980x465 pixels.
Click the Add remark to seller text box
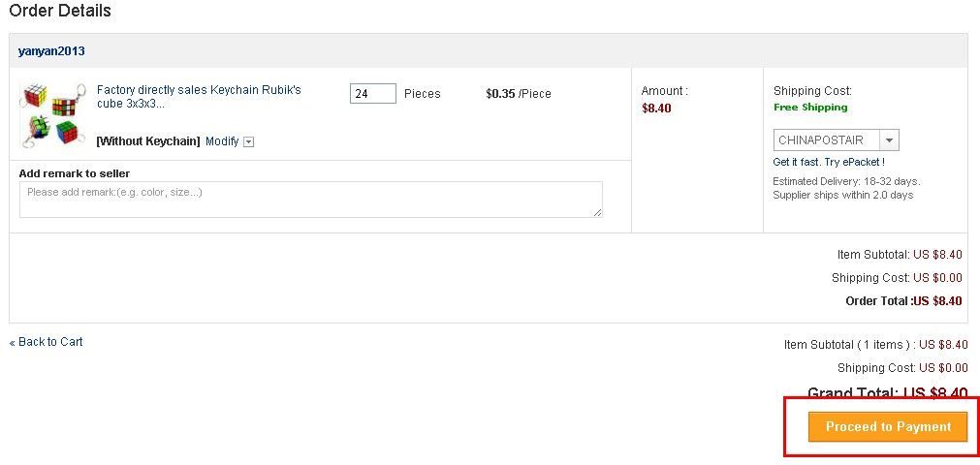click(x=310, y=200)
